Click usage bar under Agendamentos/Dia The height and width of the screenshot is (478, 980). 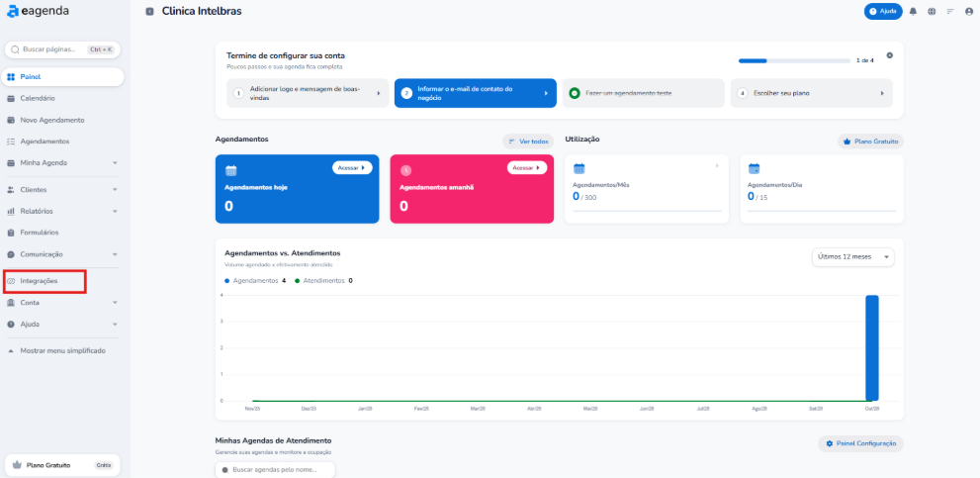822,212
